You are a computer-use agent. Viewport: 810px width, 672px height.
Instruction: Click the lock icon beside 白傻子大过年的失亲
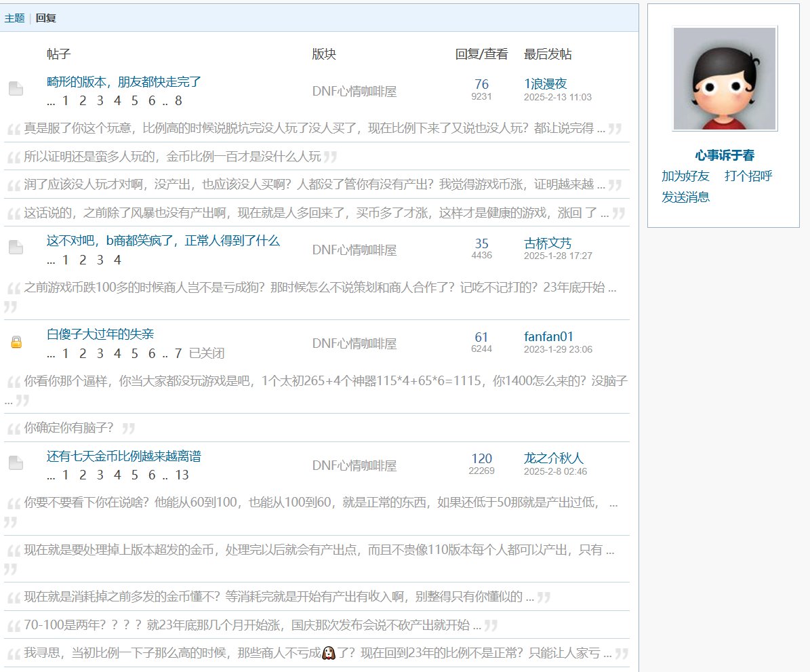[x=16, y=342]
